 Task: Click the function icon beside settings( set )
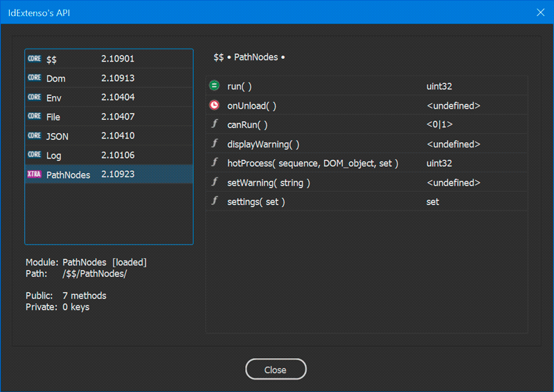click(x=215, y=202)
